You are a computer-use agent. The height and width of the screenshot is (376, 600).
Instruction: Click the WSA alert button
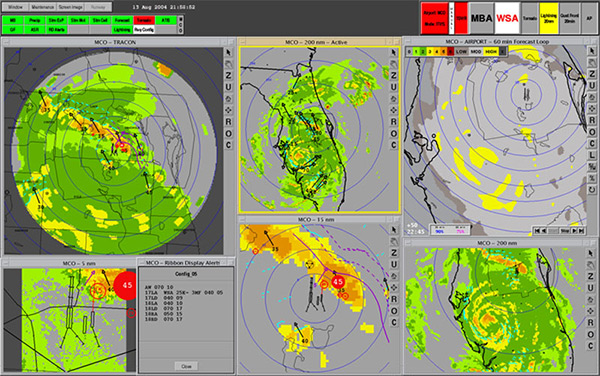pyautogui.click(x=507, y=18)
